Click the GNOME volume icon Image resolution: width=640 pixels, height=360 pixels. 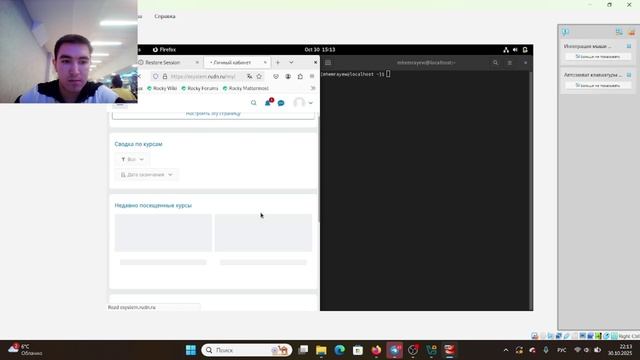[515, 50]
